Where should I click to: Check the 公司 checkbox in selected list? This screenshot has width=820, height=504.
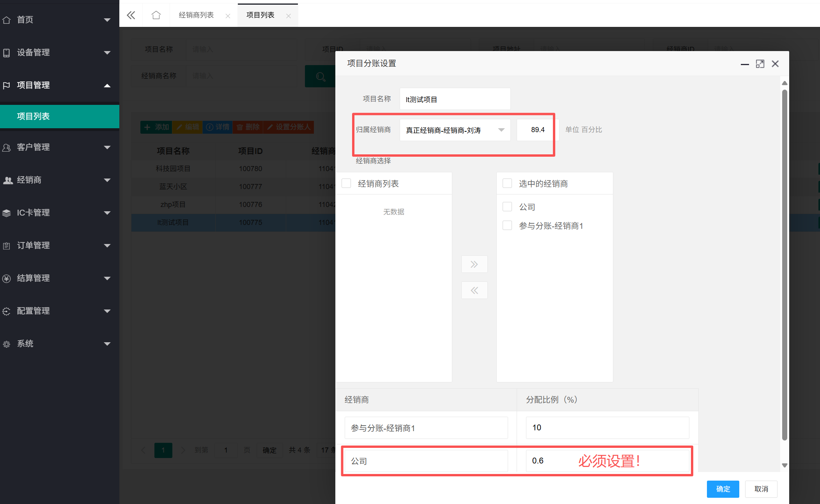click(507, 207)
